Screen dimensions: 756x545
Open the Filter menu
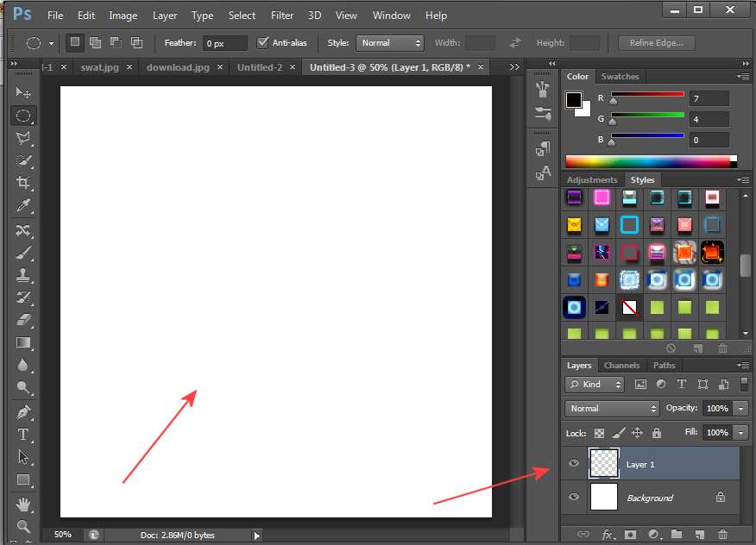point(282,16)
